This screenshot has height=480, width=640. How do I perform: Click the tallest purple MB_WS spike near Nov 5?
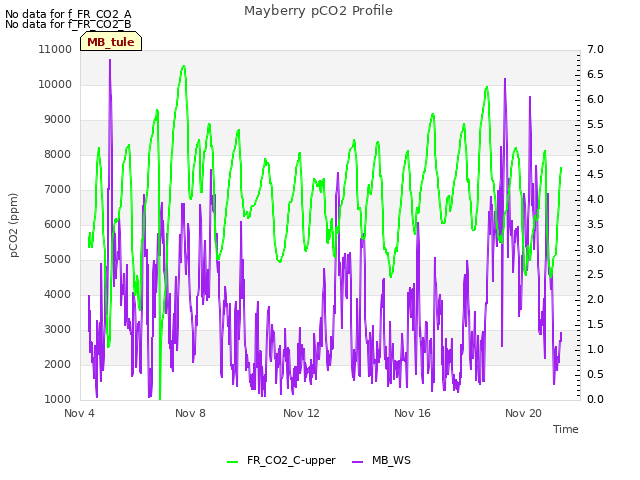(110, 61)
